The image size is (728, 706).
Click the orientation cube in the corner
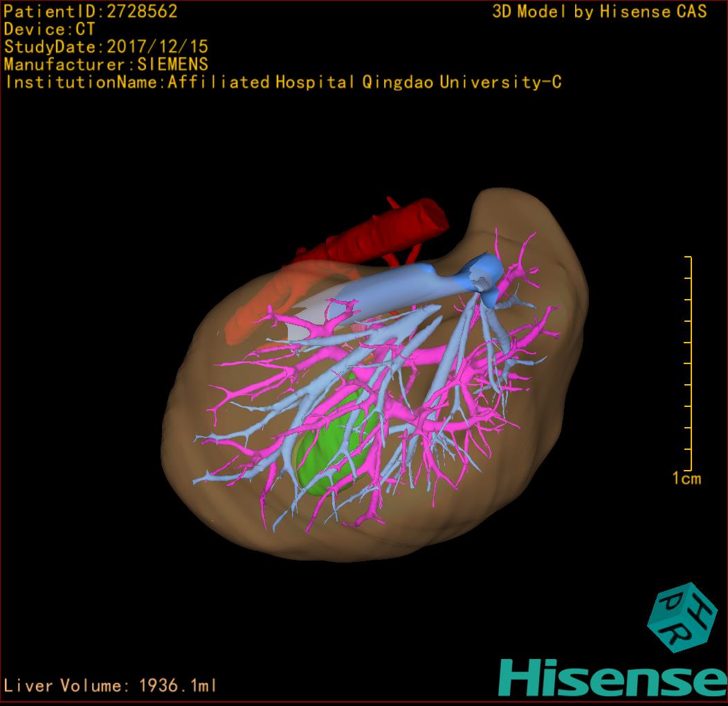tap(682, 617)
